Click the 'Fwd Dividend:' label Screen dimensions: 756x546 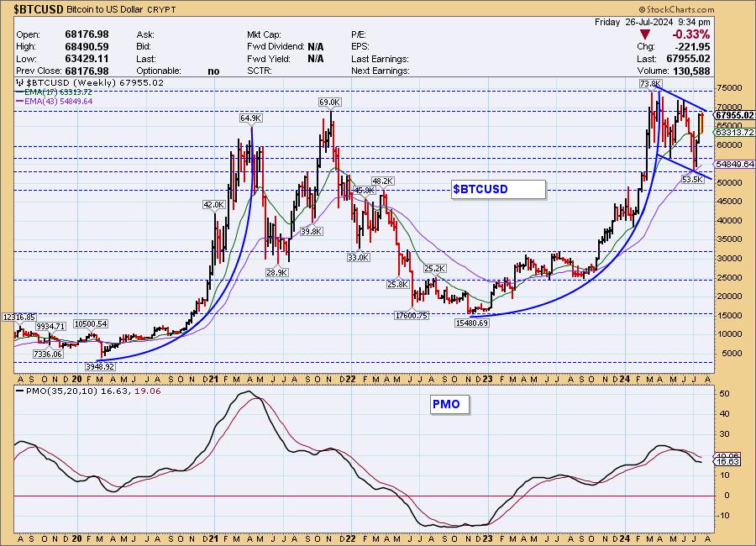(276, 47)
